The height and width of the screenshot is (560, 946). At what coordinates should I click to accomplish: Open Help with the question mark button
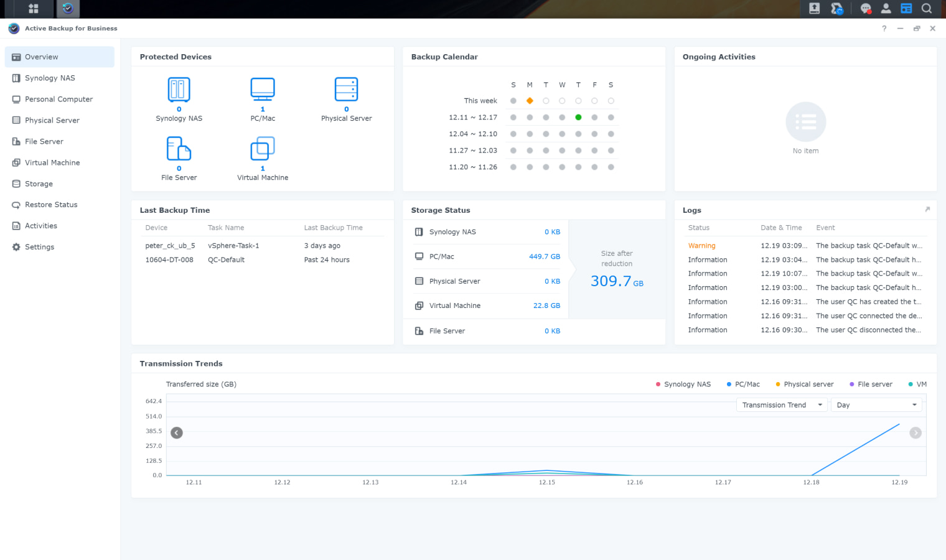coord(884,28)
